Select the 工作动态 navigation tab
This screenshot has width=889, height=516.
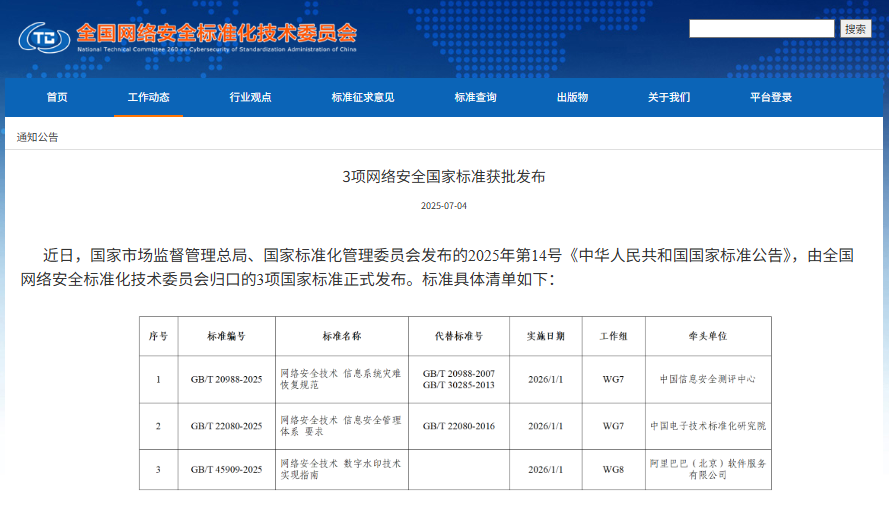(x=149, y=98)
